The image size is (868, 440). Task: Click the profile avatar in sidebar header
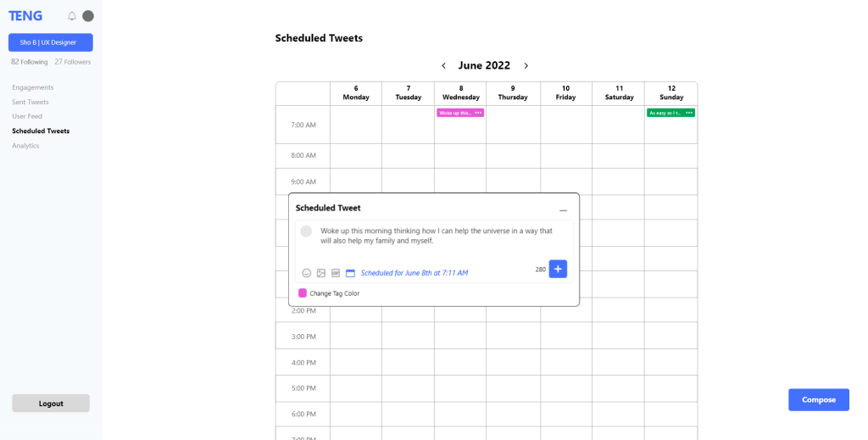pos(88,16)
